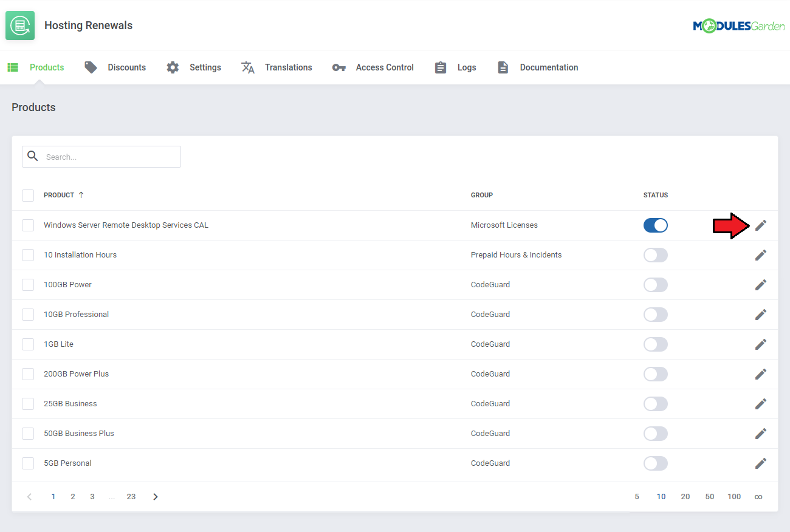790x532 pixels.
Task: Go to page 3 in pagination
Action: click(x=92, y=497)
